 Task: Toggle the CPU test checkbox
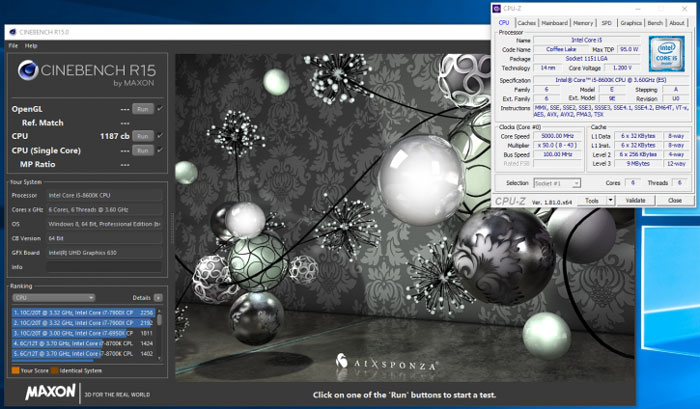coord(160,135)
